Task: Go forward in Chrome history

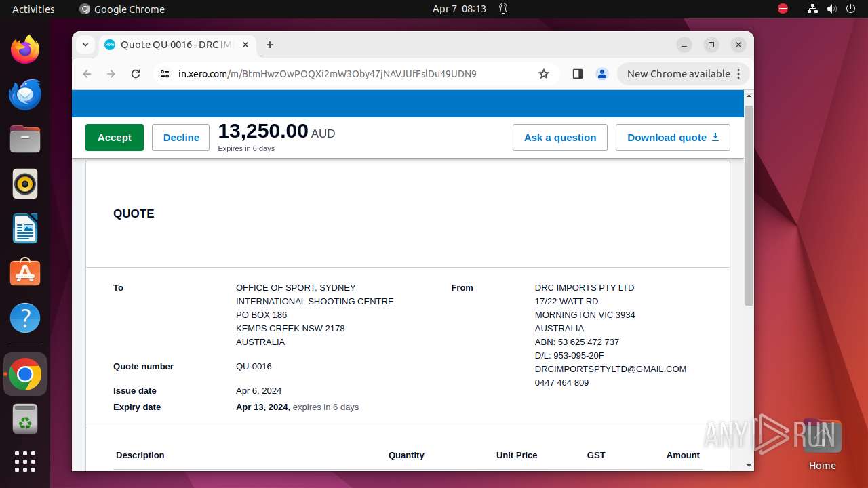Action: click(x=111, y=74)
